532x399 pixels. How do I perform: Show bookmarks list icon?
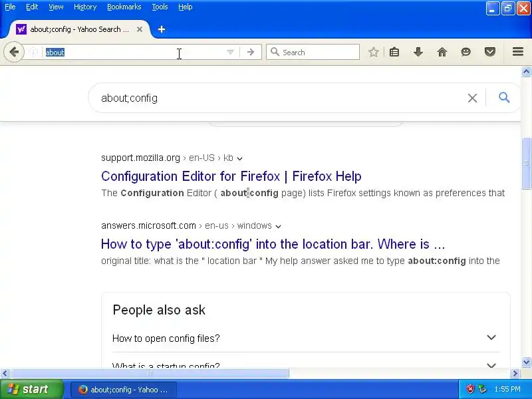(x=394, y=52)
